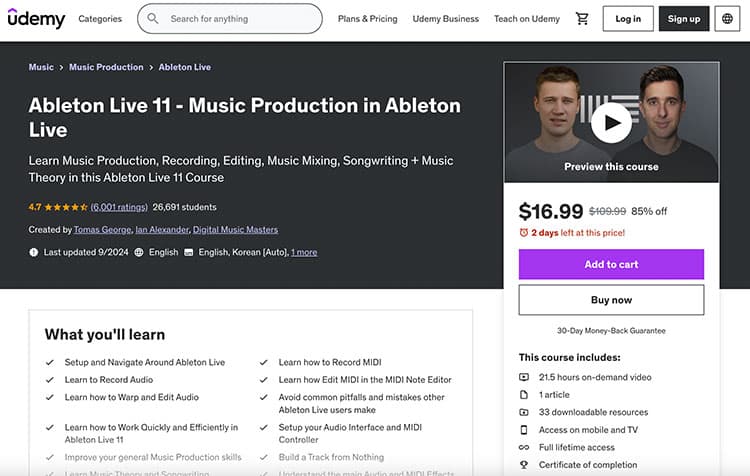Click the Buy now button
Image resolution: width=750 pixels, height=476 pixels.
(611, 300)
